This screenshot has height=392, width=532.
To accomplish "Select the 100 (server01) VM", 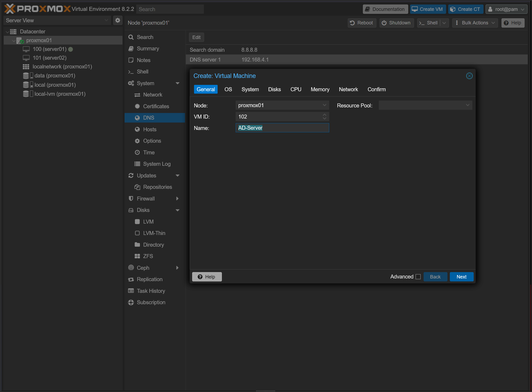I will pyautogui.click(x=50, y=49).
